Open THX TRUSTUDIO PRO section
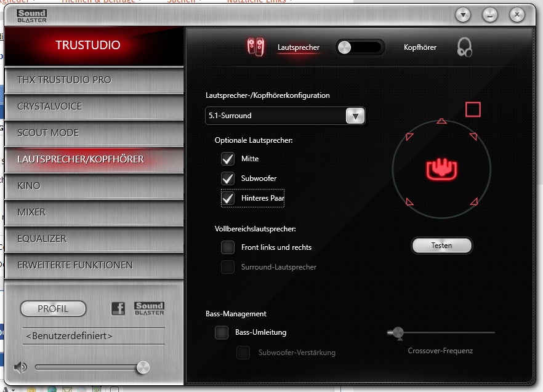Viewport: 543px width, 392px height. pyautogui.click(x=94, y=80)
